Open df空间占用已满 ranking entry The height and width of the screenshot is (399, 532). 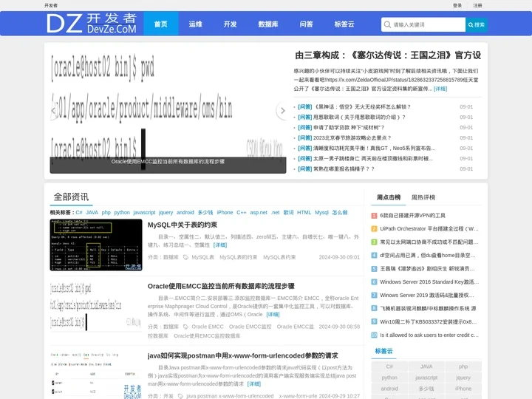pos(428,256)
